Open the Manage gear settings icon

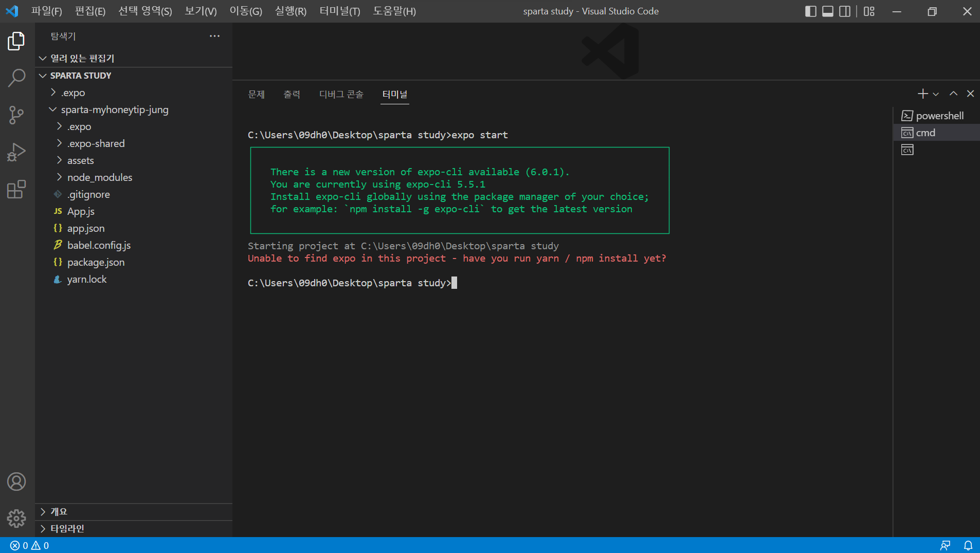tap(16, 519)
